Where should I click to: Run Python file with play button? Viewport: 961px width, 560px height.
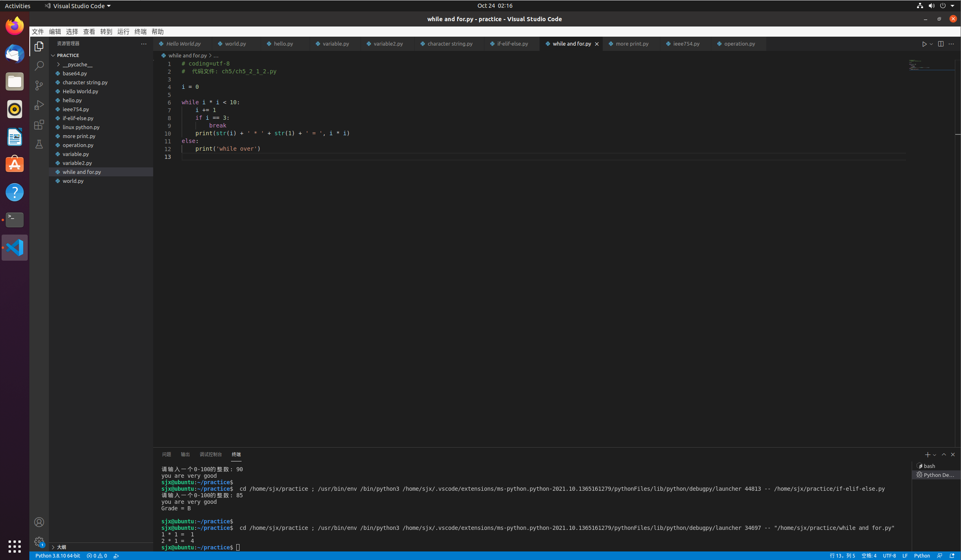point(924,44)
